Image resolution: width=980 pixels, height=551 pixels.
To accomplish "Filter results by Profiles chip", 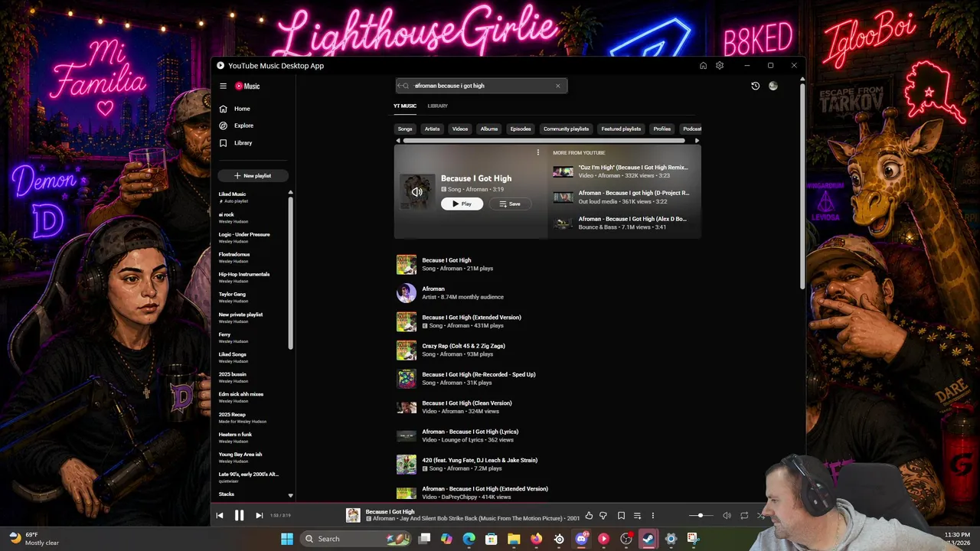I will [662, 129].
